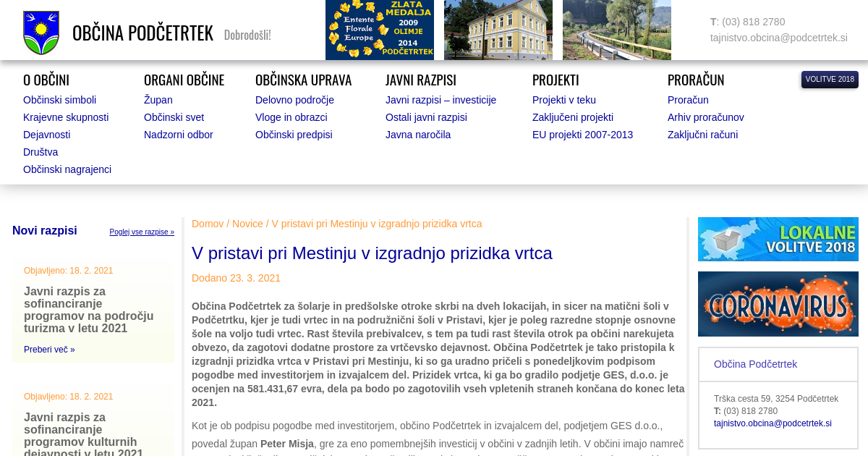This screenshot has width=868, height=456.
Task: Go to Občinski svet page
Action: pos(174,117)
